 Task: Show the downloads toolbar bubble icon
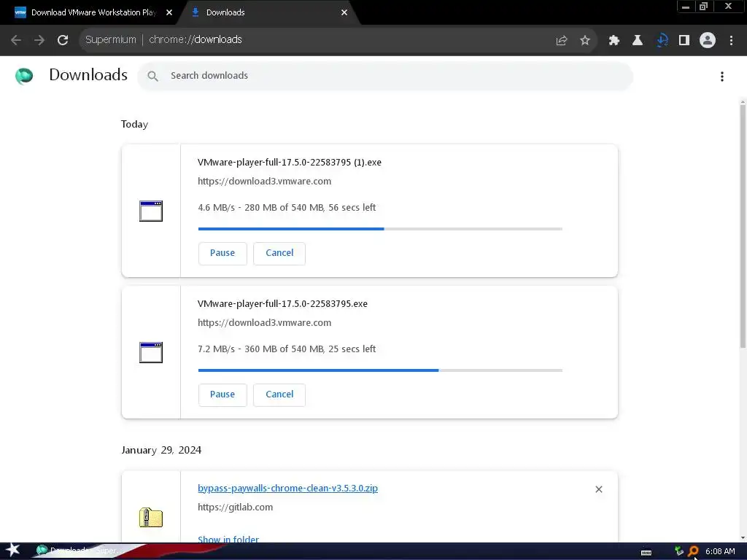662,41
